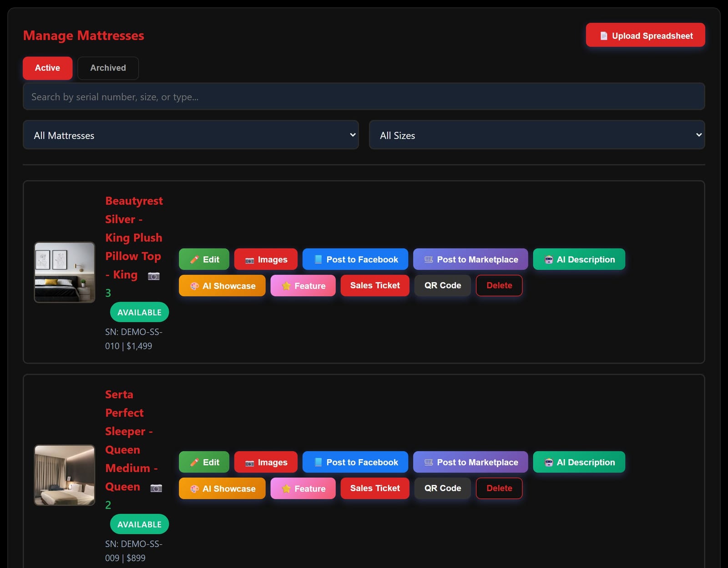728x568 pixels.
Task: Post Beautyrest Silver King to Marketplace
Action: [470, 259]
